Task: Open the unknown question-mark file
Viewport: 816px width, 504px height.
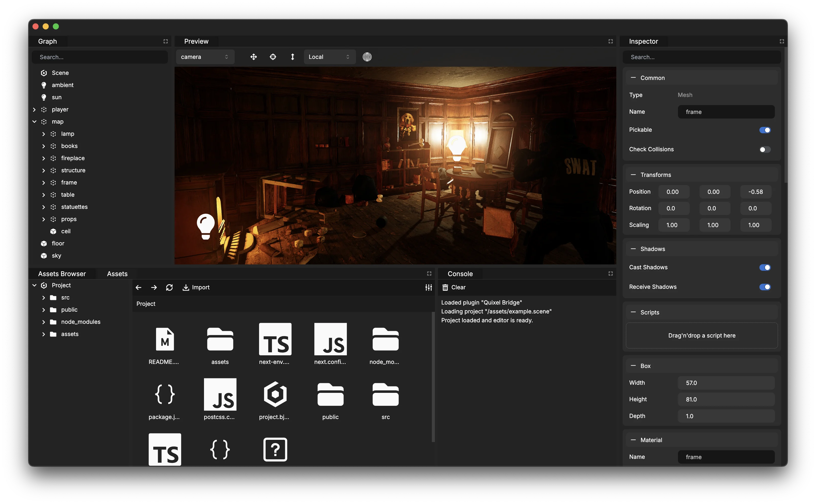Action: [x=275, y=450]
